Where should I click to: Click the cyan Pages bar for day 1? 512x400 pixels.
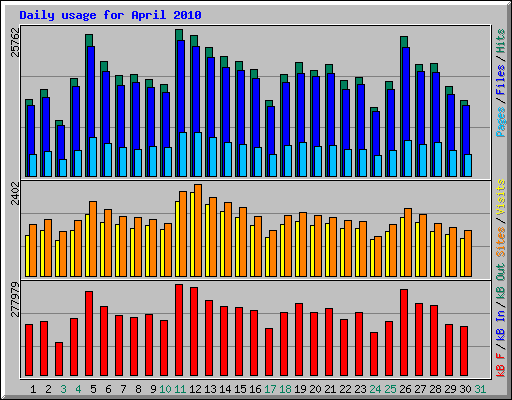coord(33,165)
